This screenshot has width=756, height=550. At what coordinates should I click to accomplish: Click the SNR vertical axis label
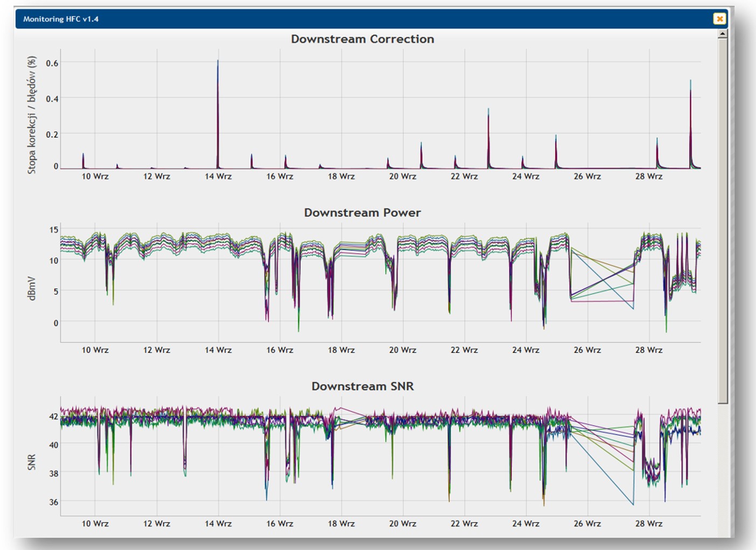point(32,462)
